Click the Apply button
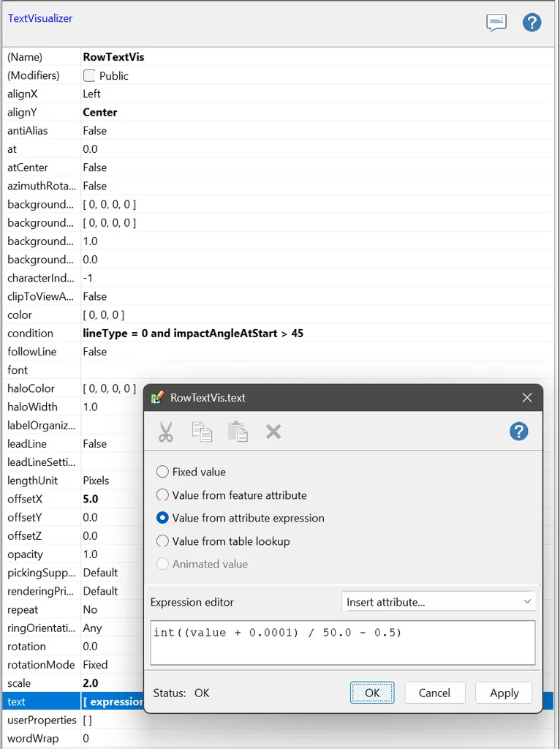 tap(504, 693)
